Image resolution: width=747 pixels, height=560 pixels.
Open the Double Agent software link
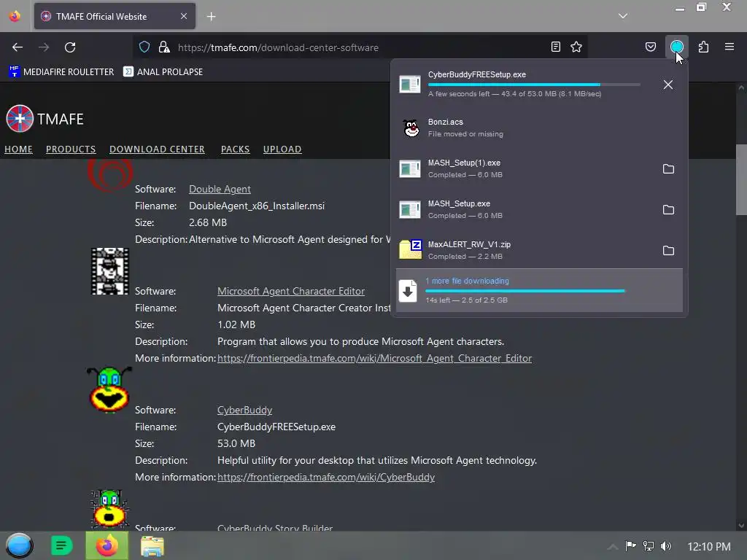click(x=220, y=189)
